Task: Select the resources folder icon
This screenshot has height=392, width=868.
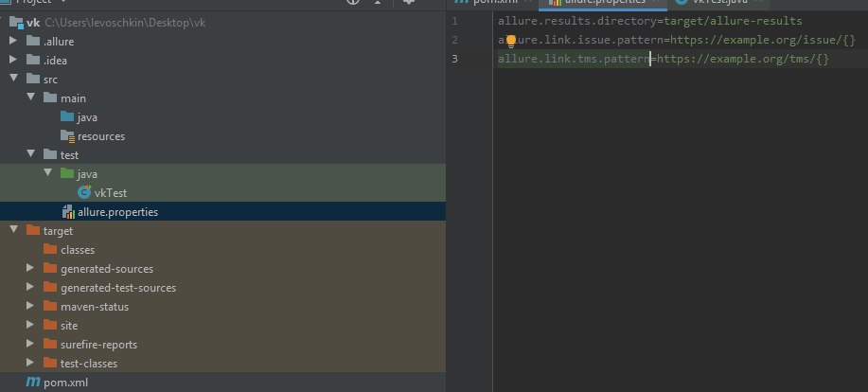Action: pos(67,135)
